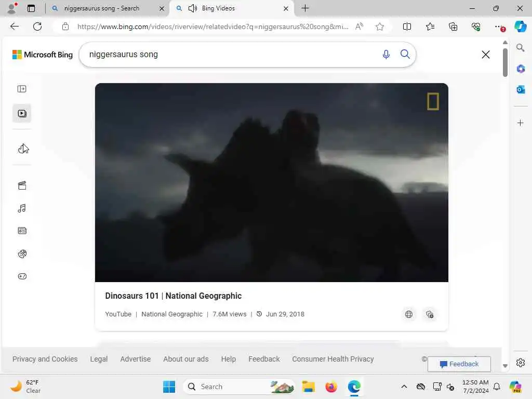Screen dimensions: 532x399
Task: Click the Jun 29, 2018 date
Action: (x=285, y=314)
